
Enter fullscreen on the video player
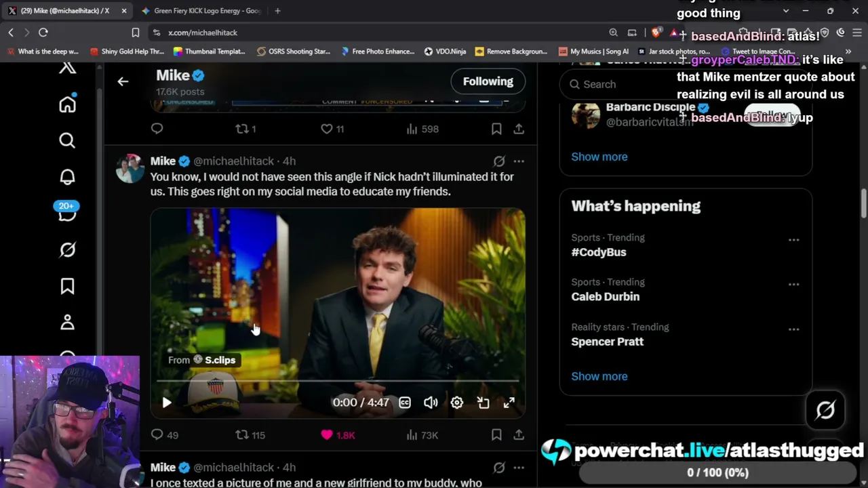tap(509, 403)
